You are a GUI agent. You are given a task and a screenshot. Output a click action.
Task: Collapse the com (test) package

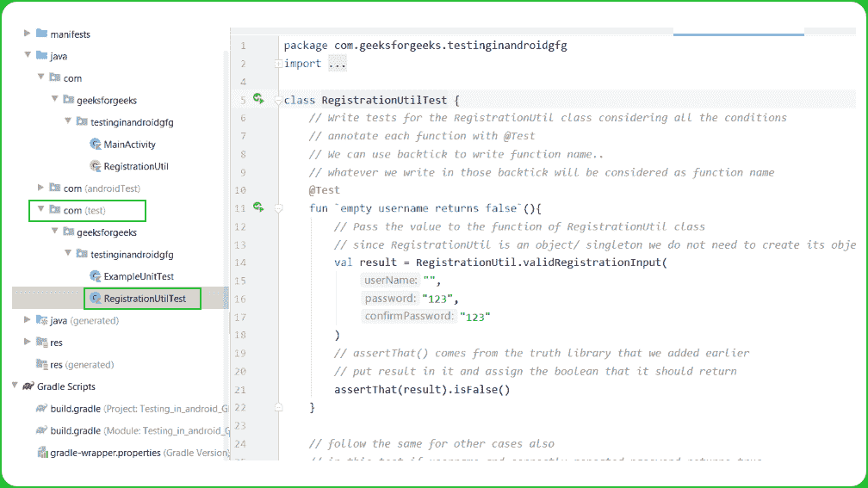click(40, 210)
